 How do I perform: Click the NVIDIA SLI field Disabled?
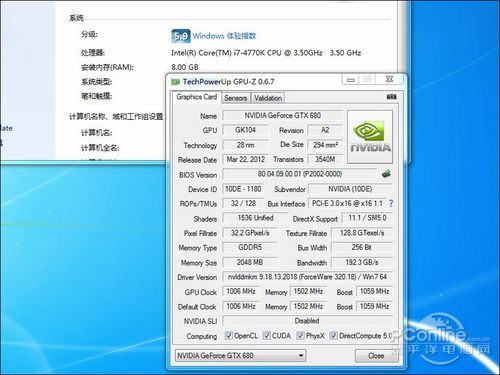307,321
